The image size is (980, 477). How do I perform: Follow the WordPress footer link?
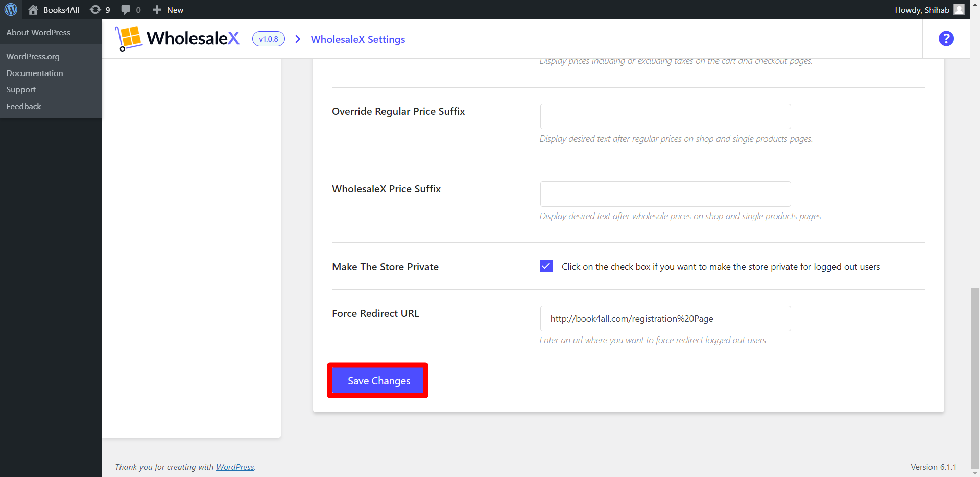235,467
